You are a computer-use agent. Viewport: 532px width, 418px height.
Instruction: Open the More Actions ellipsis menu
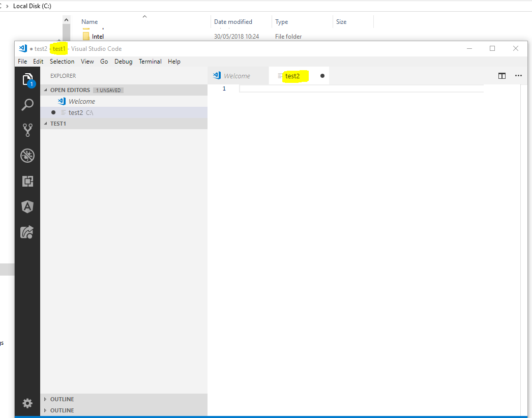click(x=518, y=75)
